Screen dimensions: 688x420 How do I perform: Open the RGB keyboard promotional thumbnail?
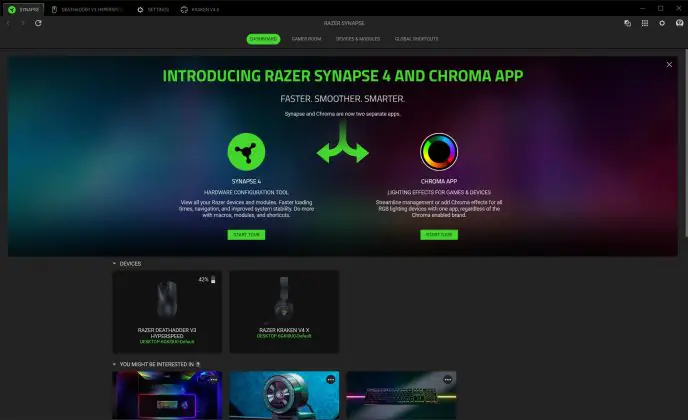pyautogui.click(x=401, y=395)
